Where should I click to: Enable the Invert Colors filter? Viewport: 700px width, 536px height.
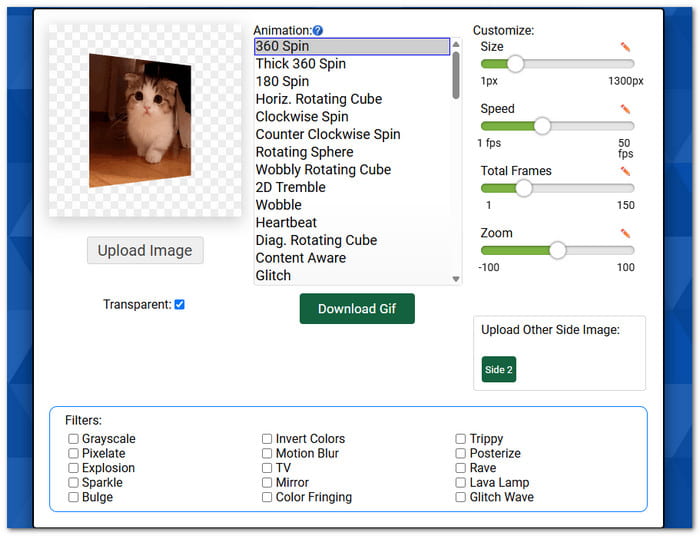pos(267,439)
